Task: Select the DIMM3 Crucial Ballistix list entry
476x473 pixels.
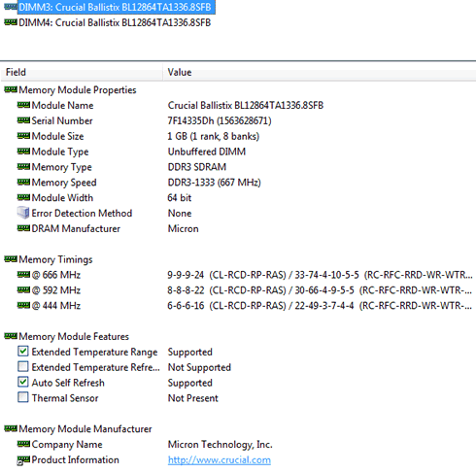Action: click(117, 7)
